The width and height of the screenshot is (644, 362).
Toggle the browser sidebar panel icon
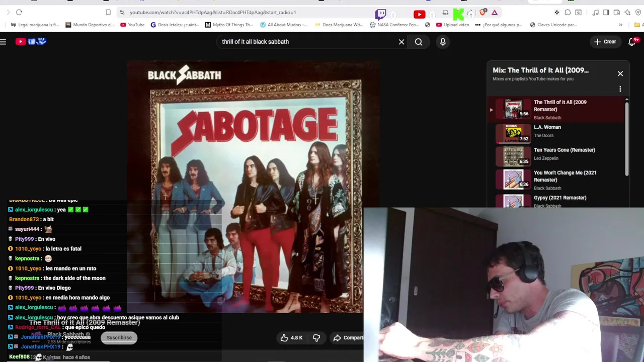pyautogui.click(x=606, y=12)
